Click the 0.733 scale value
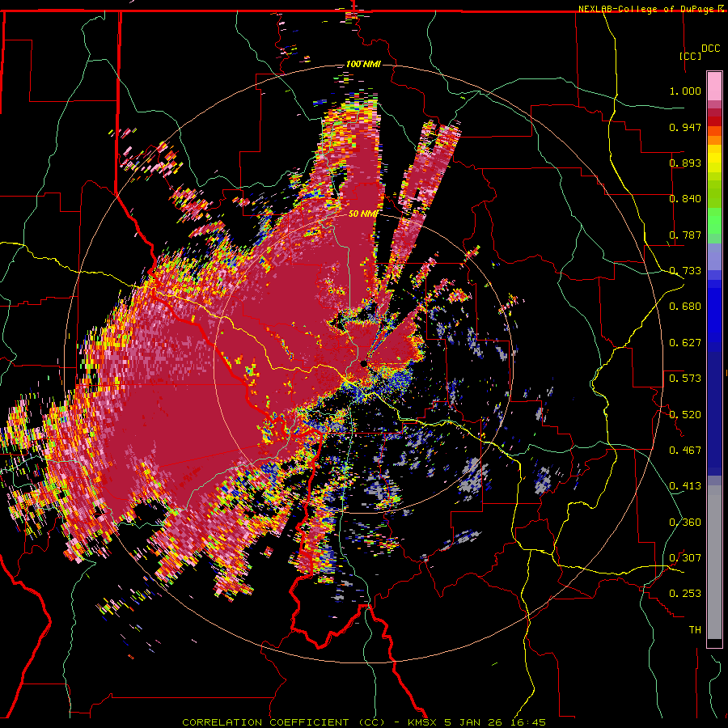This screenshot has height=728, width=728. (x=685, y=271)
